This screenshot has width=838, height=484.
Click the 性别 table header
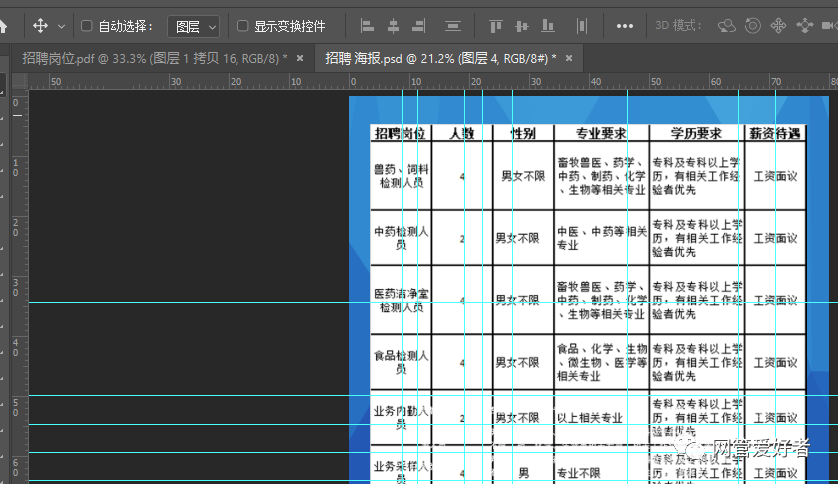click(x=523, y=134)
